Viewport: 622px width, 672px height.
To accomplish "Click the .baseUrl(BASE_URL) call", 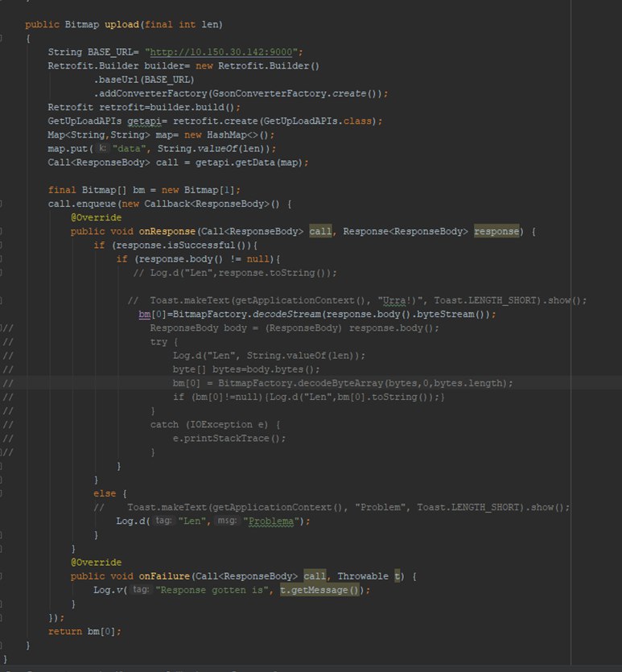I will click(x=144, y=80).
